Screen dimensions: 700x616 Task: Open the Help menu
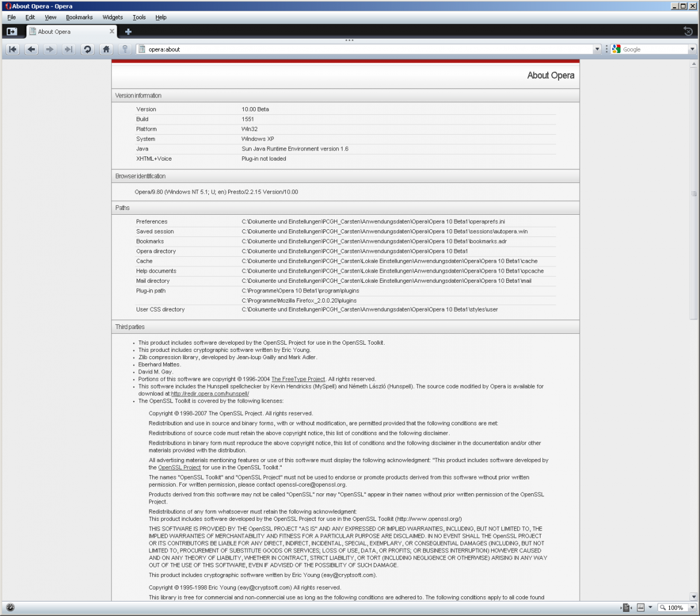point(161,17)
